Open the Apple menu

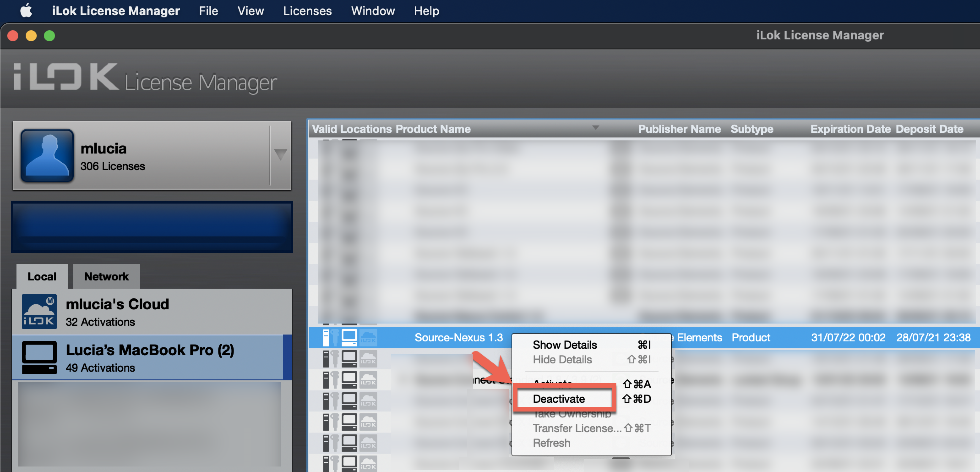(26, 11)
